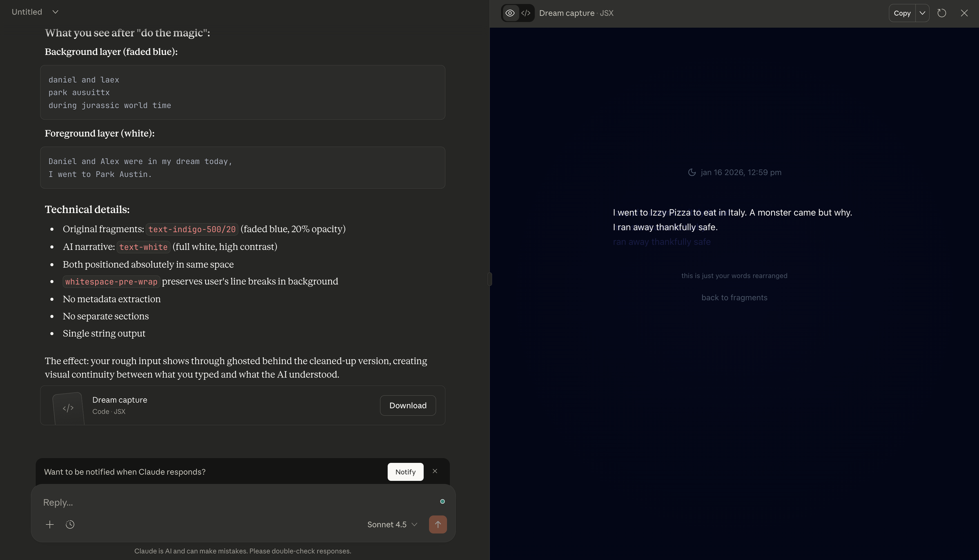
Task: Click the moon icon beside the timestamp
Action: pyautogui.click(x=692, y=172)
